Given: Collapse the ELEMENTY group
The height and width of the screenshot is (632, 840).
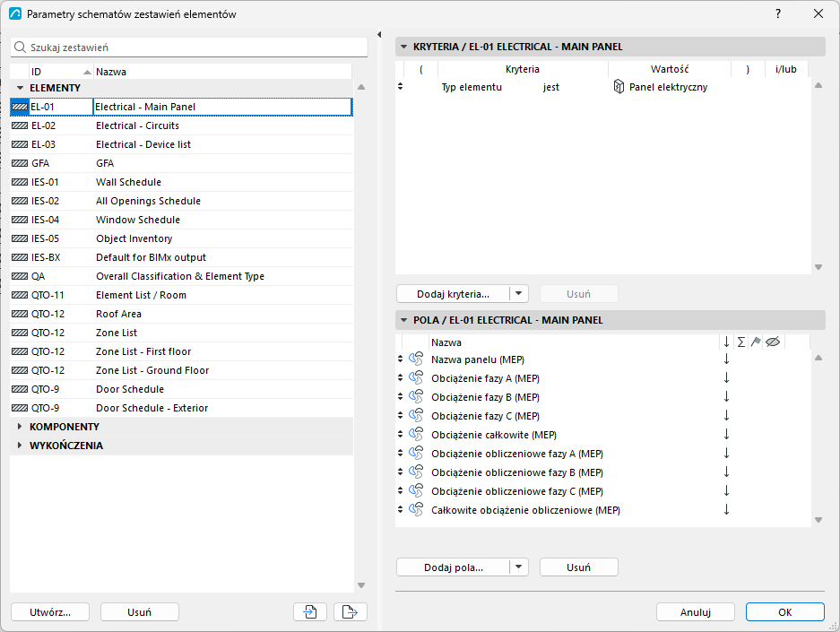Looking at the screenshot, I should (x=21, y=88).
